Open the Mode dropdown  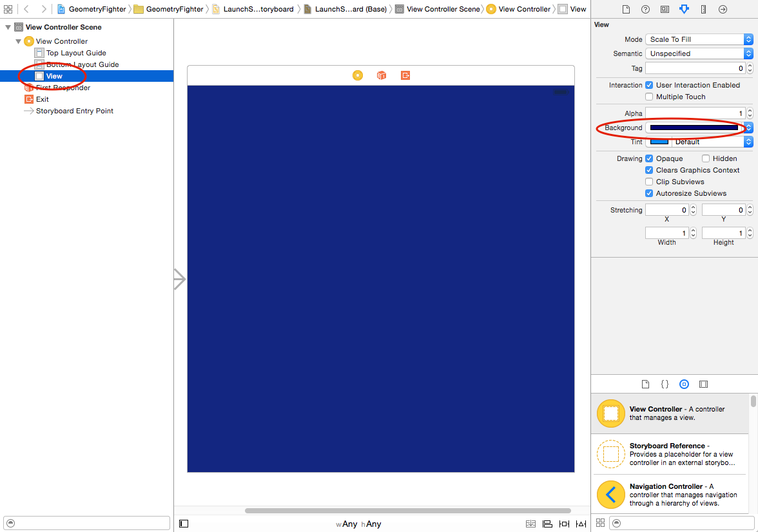[699, 39]
